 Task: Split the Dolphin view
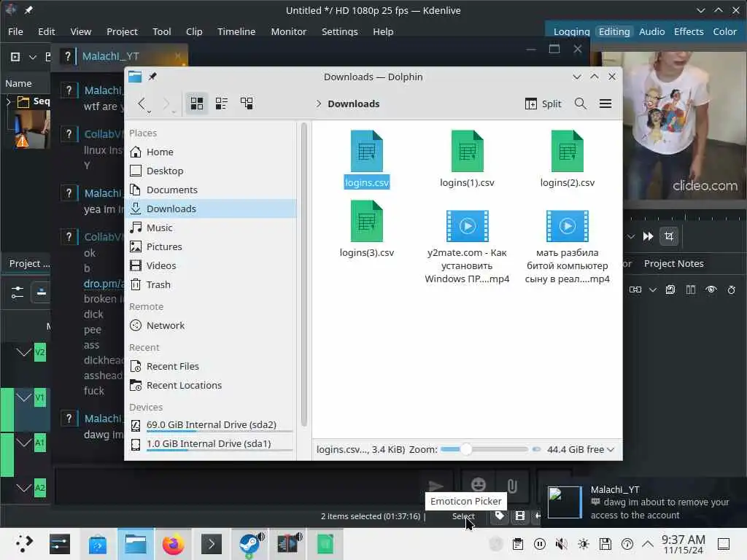543,104
